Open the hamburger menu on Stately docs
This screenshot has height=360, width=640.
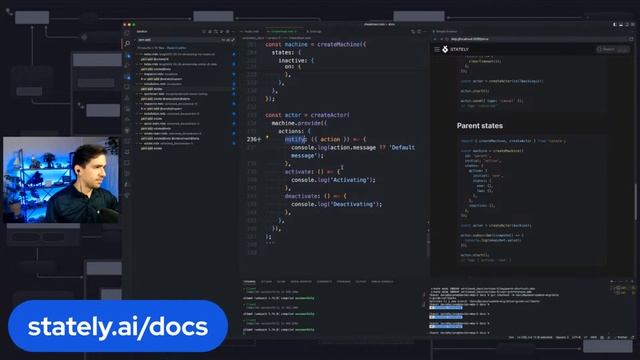(437, 49)
